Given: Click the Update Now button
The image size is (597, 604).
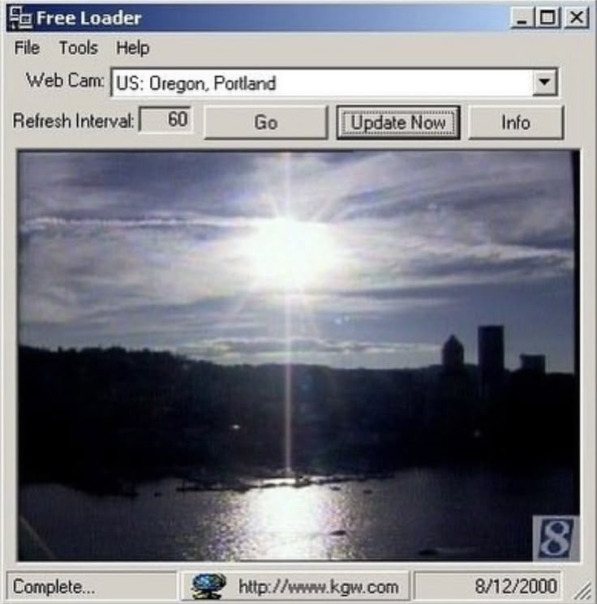Looking at the screenshot, I should click(x=398, y=122).
